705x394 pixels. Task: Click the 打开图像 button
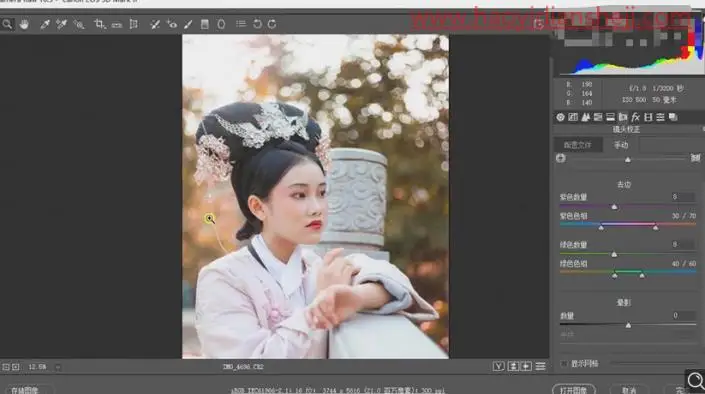pyautogui.click(x=574, y=390)
